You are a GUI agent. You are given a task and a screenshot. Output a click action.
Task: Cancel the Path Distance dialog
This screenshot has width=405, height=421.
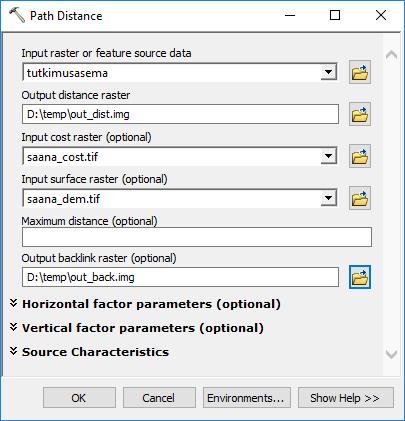tap(159, 398)
